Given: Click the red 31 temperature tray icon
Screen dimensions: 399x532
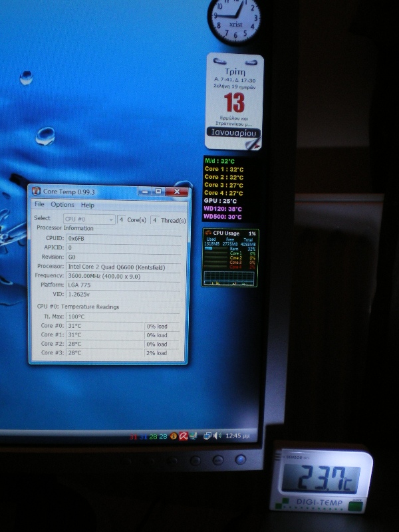Looking at the screenshot, I should (133, 437).
